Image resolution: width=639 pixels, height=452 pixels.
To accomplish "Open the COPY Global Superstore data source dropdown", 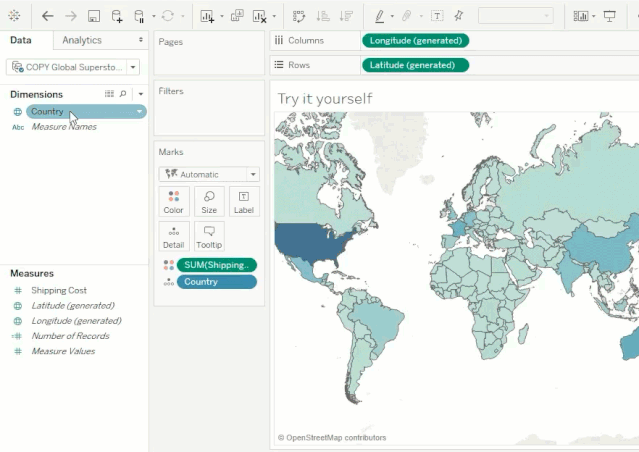I will coord(133,67).
